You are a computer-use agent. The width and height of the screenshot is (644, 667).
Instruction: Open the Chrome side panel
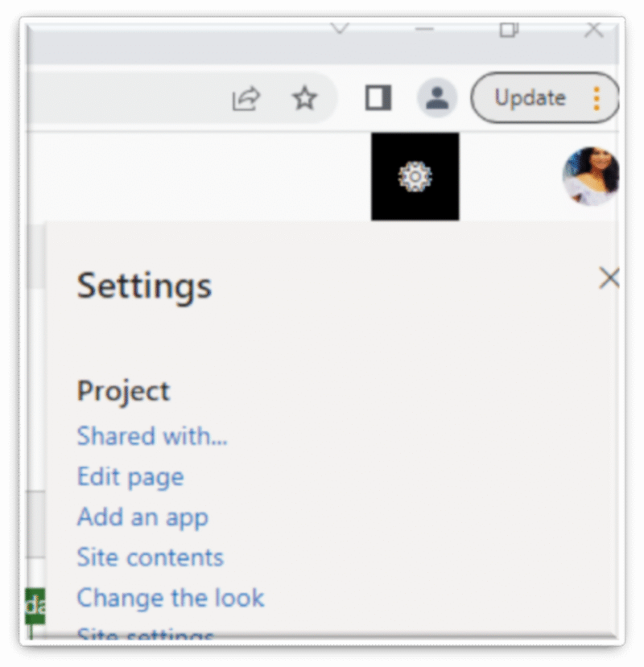click(378, 98)
